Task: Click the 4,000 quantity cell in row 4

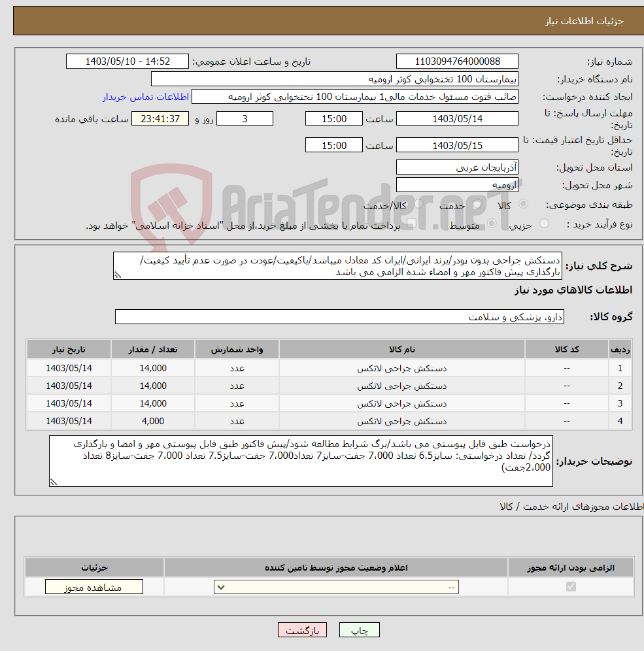Action: click(153, 421)
